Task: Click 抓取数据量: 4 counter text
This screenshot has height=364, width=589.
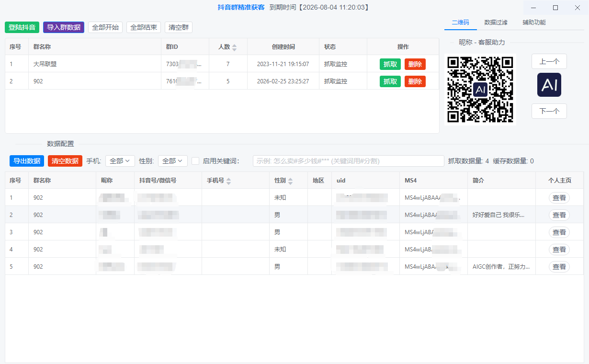Action: coord(468,161)
